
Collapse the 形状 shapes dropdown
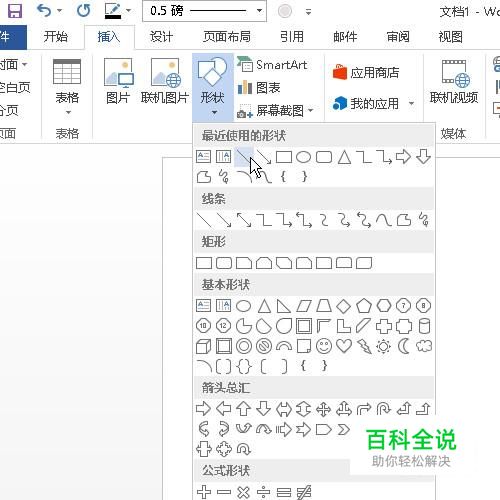point(213,87)
